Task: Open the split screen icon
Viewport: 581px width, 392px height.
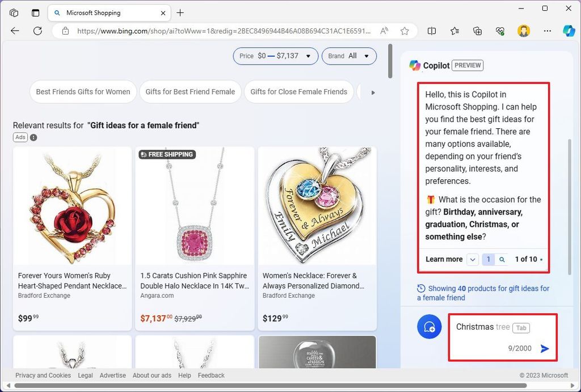Action: (432, 31)
